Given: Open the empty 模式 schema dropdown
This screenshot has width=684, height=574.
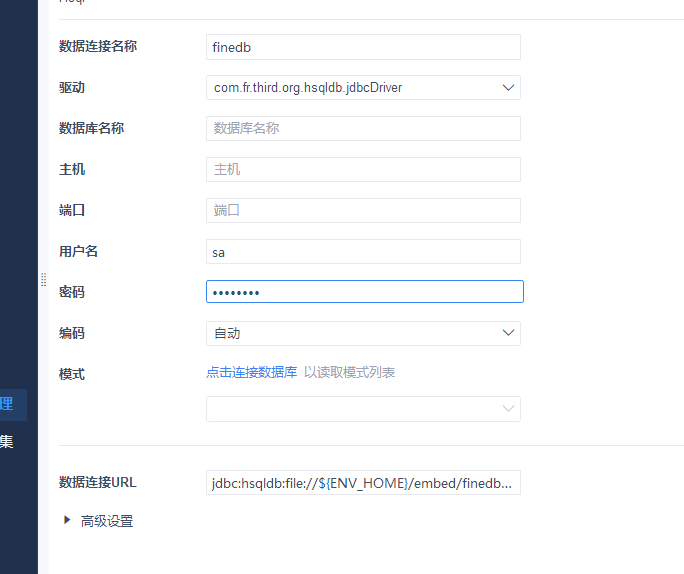Looking at the screenshot, I should click(x=363, y=409).
